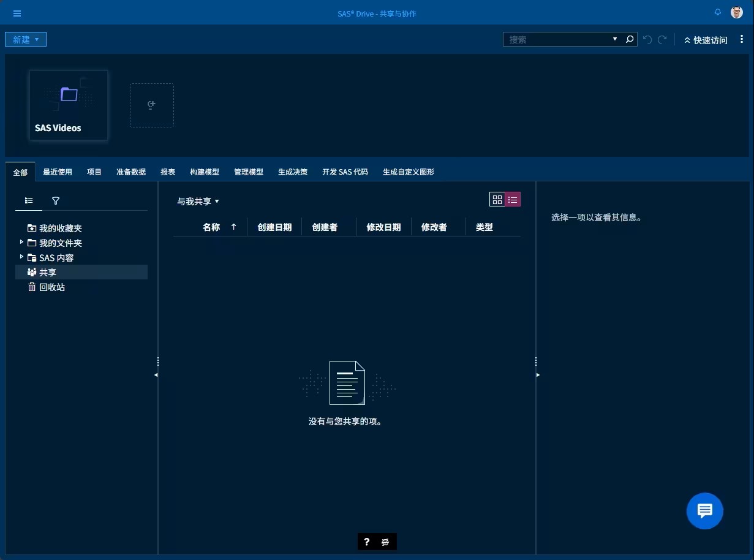Image resolution: width=754 pixels, height=560 pixels.
Task: Sort by the 修改者 column header
Action: (434, 227)
